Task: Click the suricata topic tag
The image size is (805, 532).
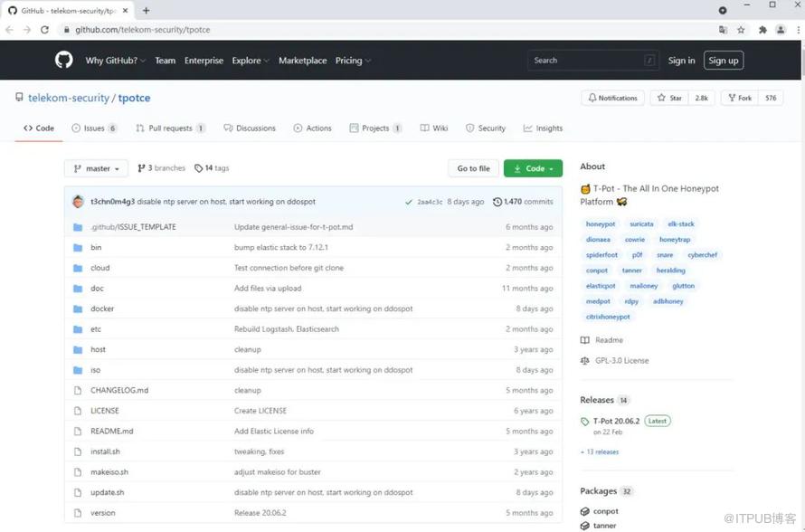Action: (641, 223)
